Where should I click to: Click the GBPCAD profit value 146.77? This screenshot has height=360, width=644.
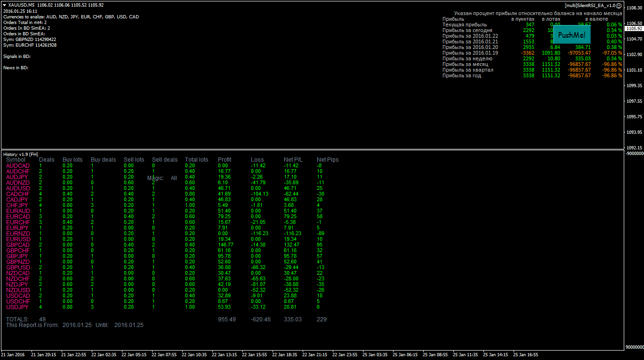pyautogui.click(x=225, y=245)
